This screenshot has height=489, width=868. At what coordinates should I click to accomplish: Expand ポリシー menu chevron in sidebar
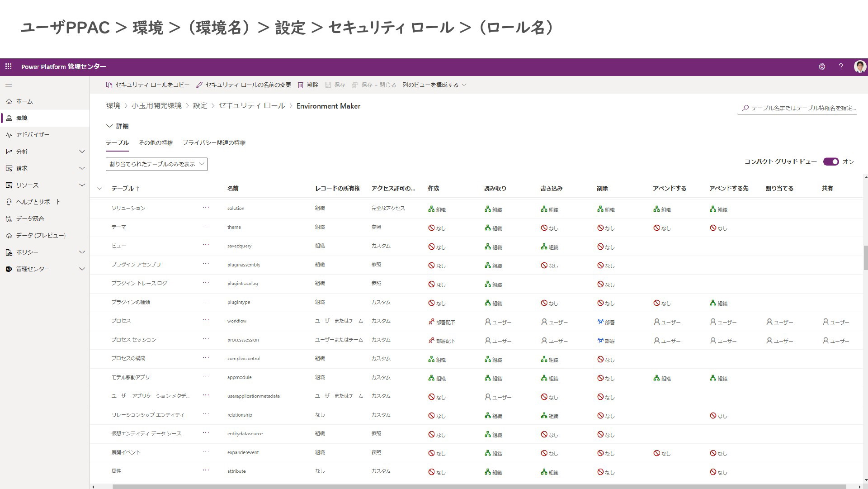(82, 252)
